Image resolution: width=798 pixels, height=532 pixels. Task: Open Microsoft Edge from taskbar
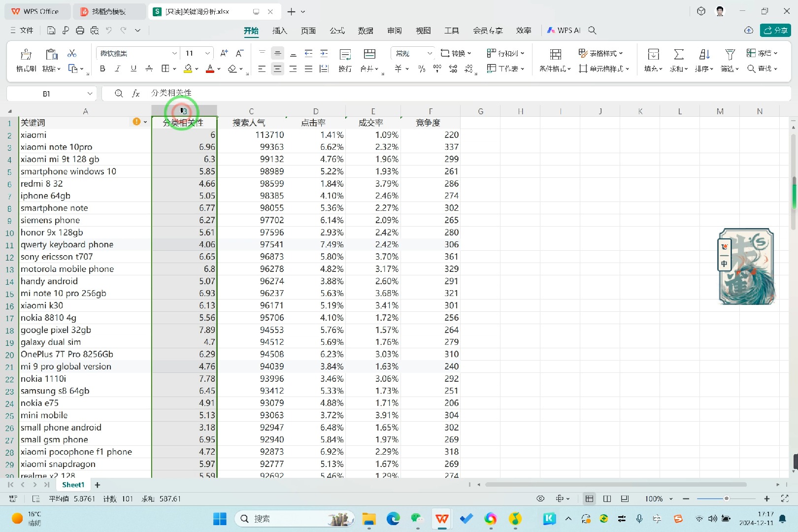[x=393, y=519]
